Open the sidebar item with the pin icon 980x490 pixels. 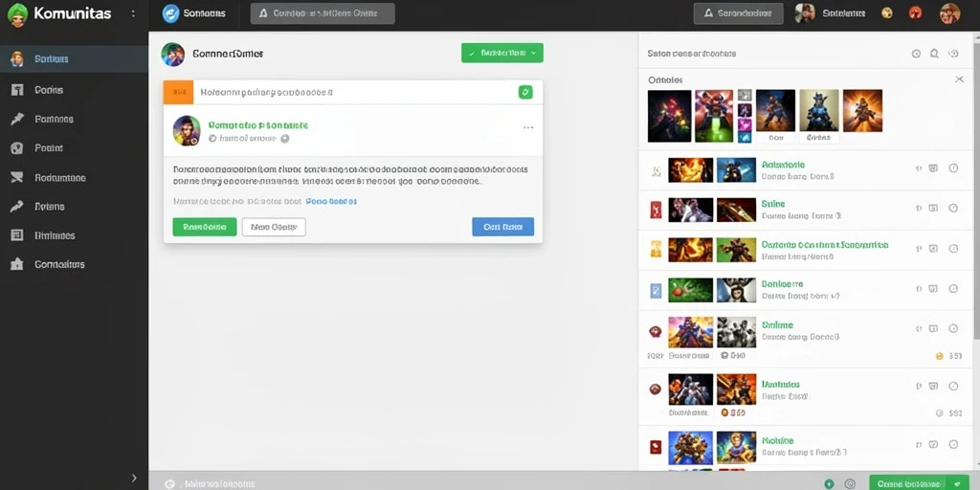pyautogui.click(x=74, y=119)
